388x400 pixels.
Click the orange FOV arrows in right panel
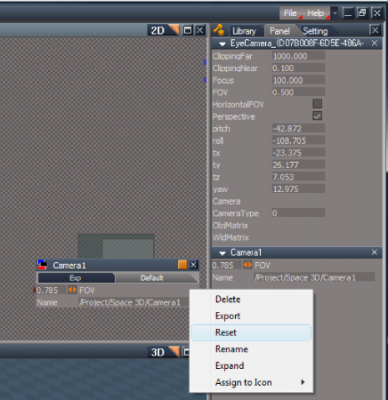(247, 265)
